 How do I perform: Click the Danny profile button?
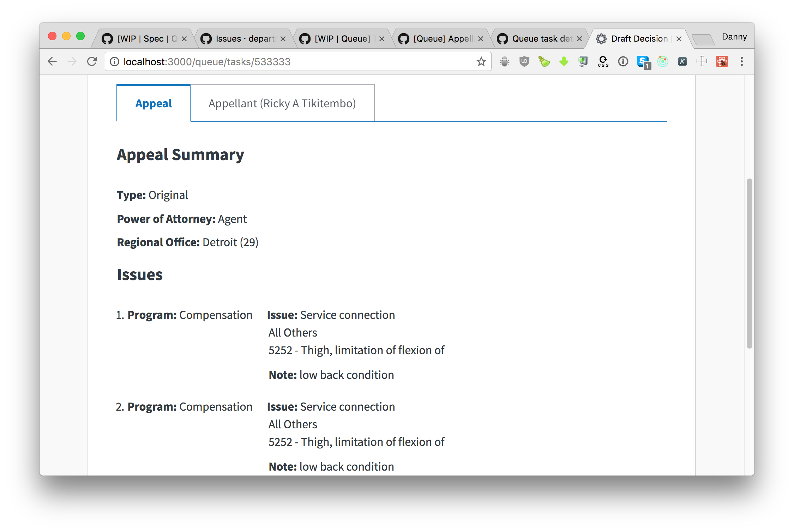[734, 37]
